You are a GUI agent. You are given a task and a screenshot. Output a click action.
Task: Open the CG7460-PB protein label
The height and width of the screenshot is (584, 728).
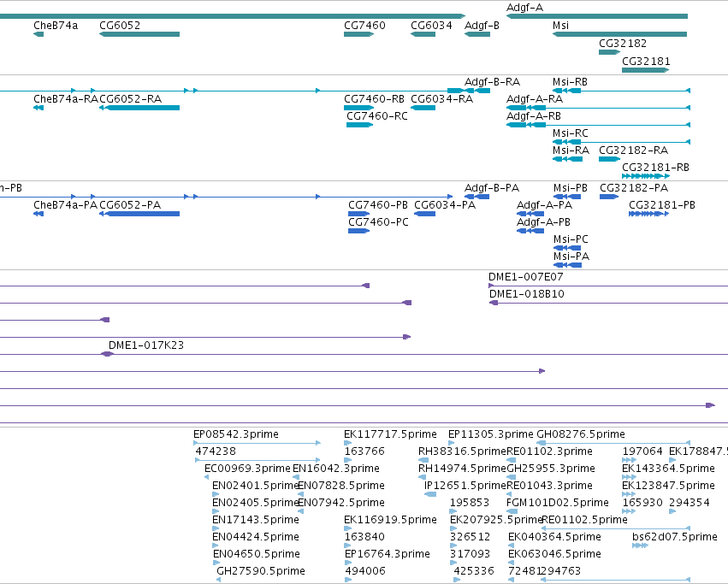(378, 205)
